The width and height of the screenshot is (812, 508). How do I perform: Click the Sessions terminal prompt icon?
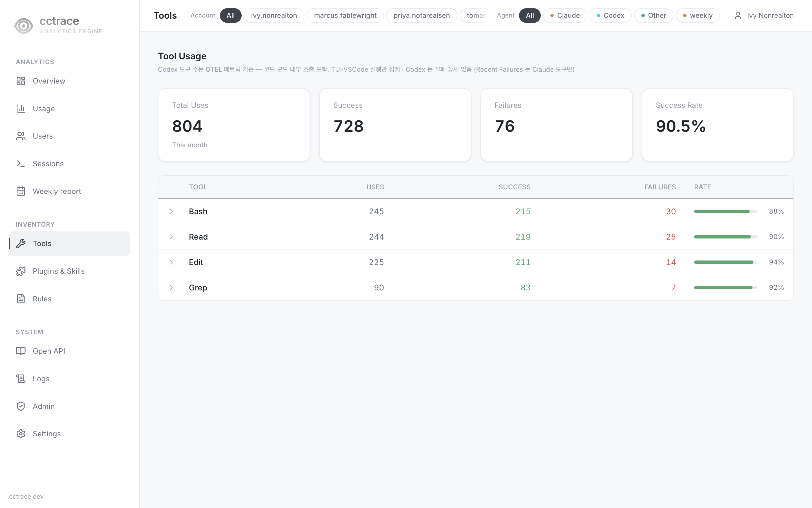[x=21, y=164]
